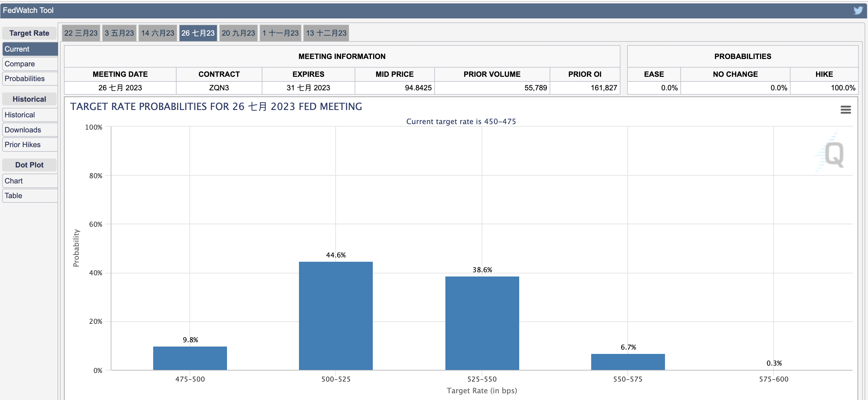Click the 38.6% bar for 525-550
Image resolution: width=868 pixels, height=400 pixels.
click(x=482, y=323)
